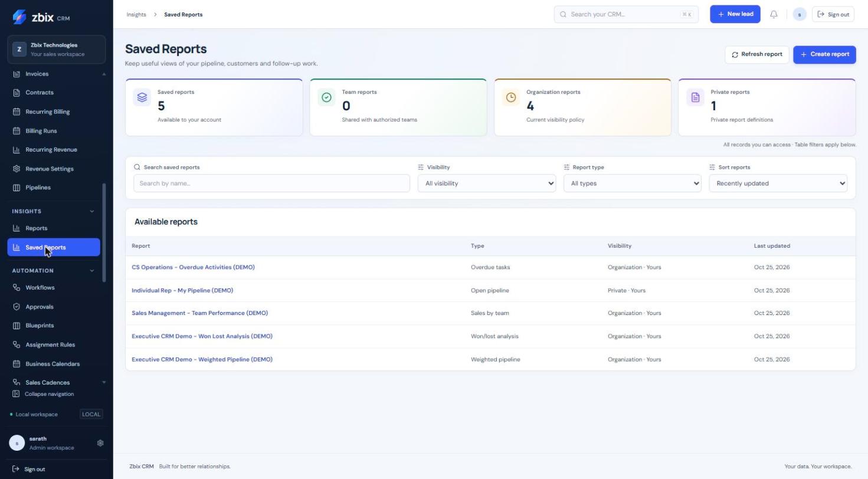Click the Last updated column header
The width and height of the screenshot is (868, 479).
[772, 246]
